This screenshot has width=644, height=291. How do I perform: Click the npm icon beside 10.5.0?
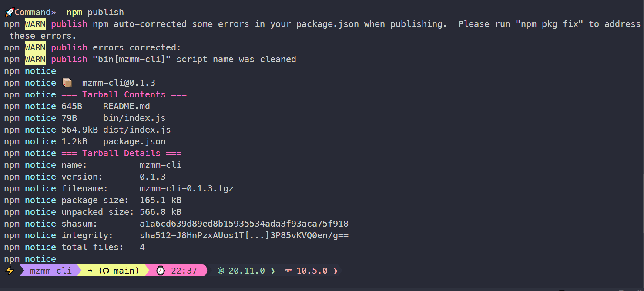point(289,271)
